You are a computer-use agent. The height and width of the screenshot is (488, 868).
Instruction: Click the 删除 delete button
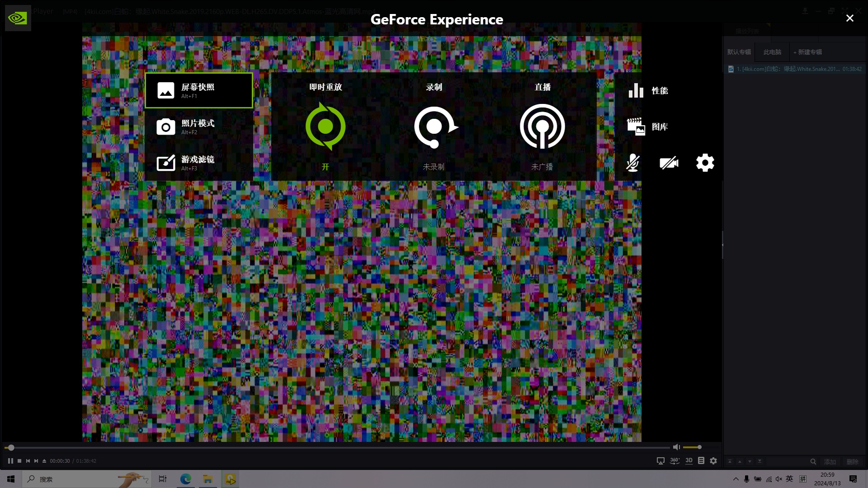tap(853, 461)
